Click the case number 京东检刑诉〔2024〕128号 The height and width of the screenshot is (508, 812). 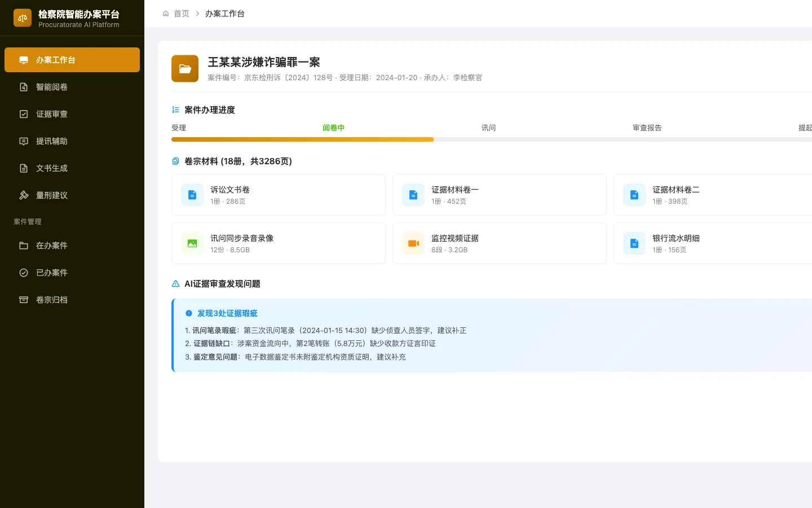(289, 78)
